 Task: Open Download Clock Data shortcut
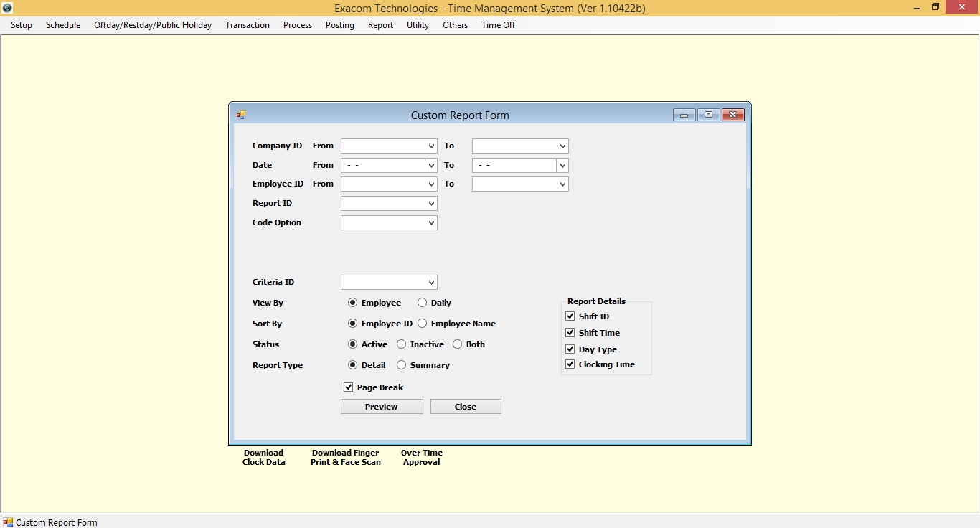click(x=263, y=457)
